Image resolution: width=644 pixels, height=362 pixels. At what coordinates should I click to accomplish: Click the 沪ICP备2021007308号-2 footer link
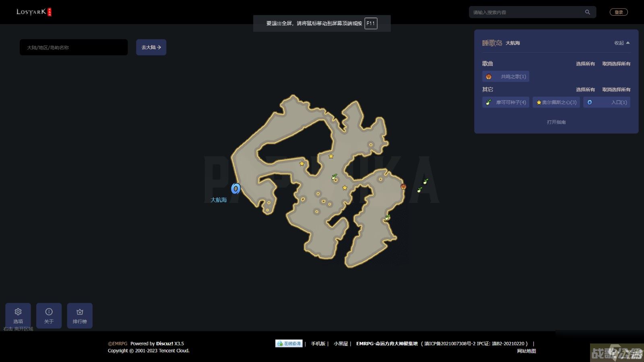[450, 343]
